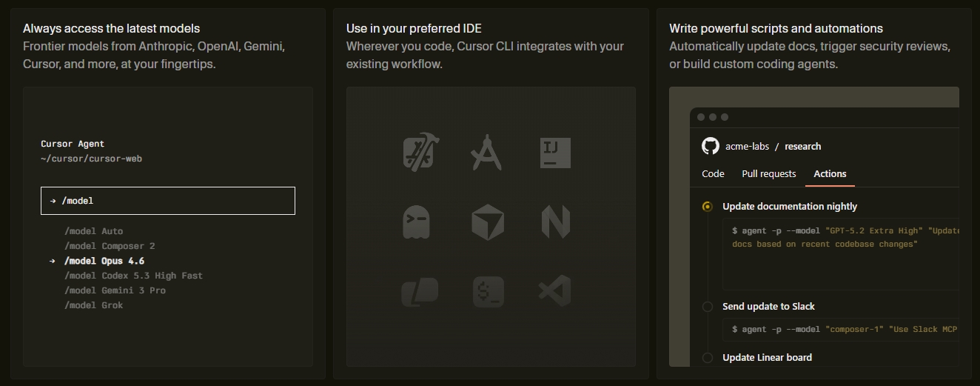The width and height of the screenshot is (980, 386).
Task: Open the dollar-prompt terminal icon
Action: (488, 291)
